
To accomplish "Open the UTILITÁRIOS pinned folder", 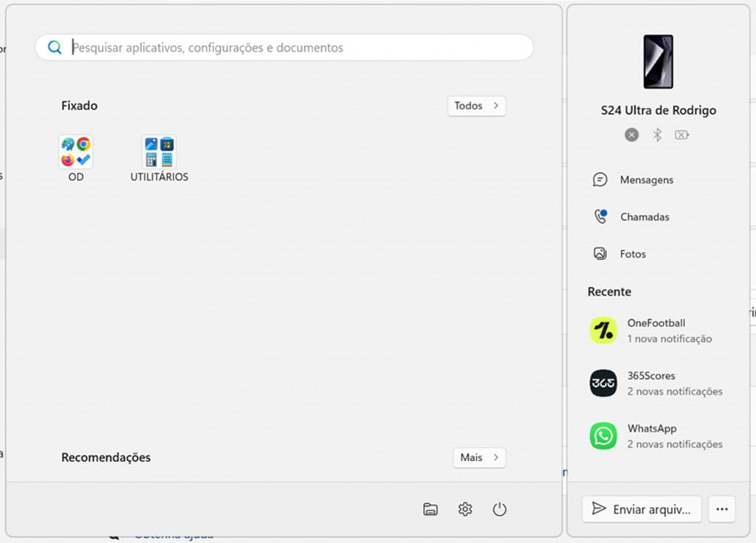I will click(159, 152).
